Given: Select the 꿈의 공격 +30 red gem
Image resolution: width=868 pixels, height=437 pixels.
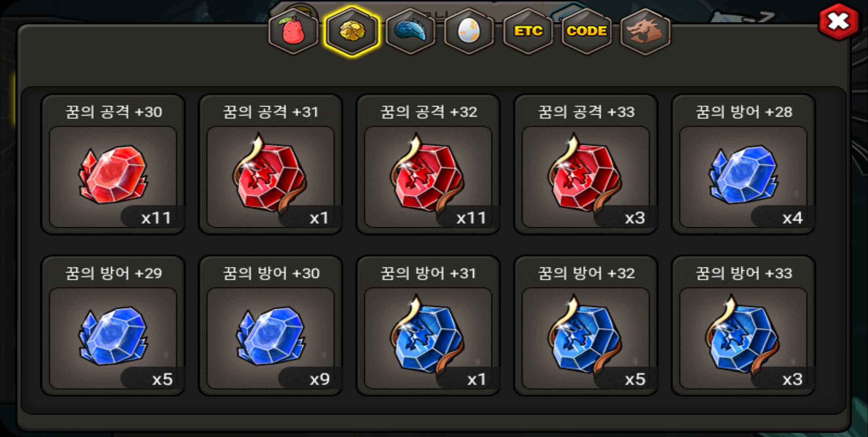Looking at the screenshot, I should tap(113, 164).
